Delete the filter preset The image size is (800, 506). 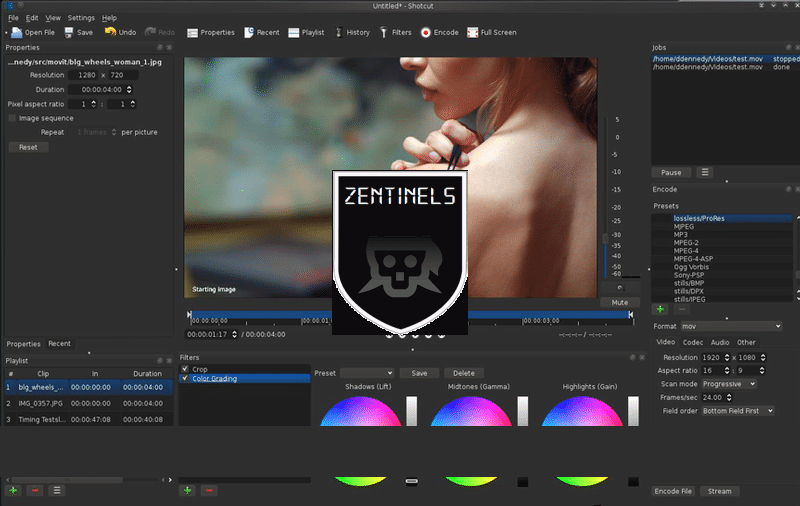click(464, 373)
